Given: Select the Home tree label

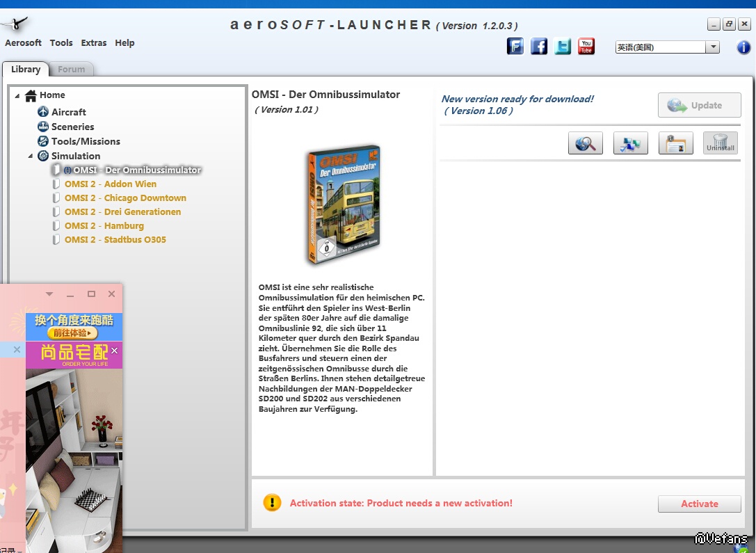Looking at the screenshot, I should point(52,95).
